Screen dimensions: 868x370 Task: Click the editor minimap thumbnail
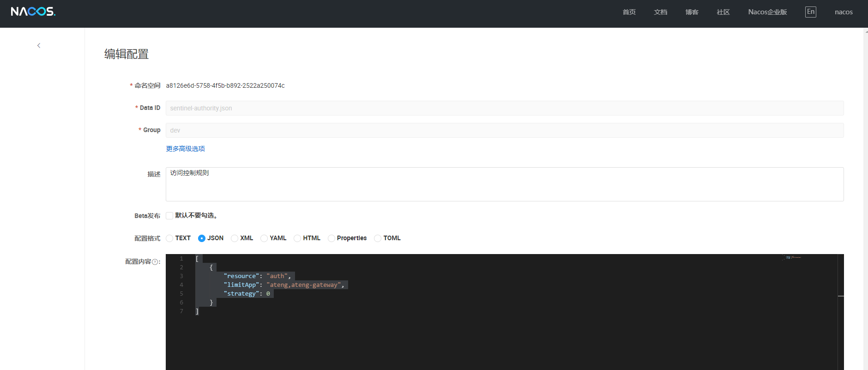[793, 258]
